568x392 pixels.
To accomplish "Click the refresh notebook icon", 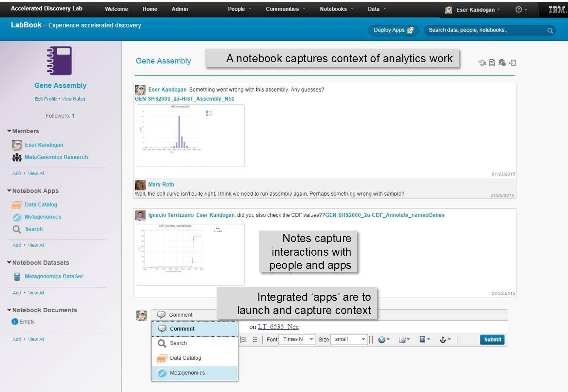I will pos(482,63).
